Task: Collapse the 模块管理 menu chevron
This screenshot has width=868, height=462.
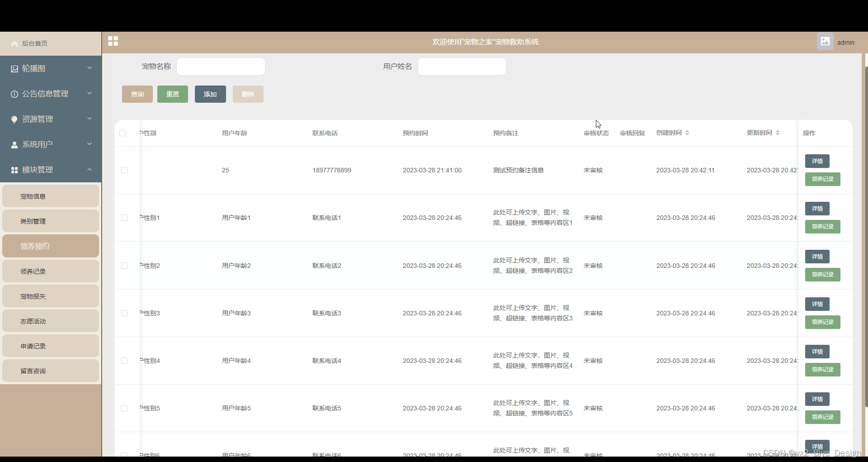Action: (x=90, y=169)
